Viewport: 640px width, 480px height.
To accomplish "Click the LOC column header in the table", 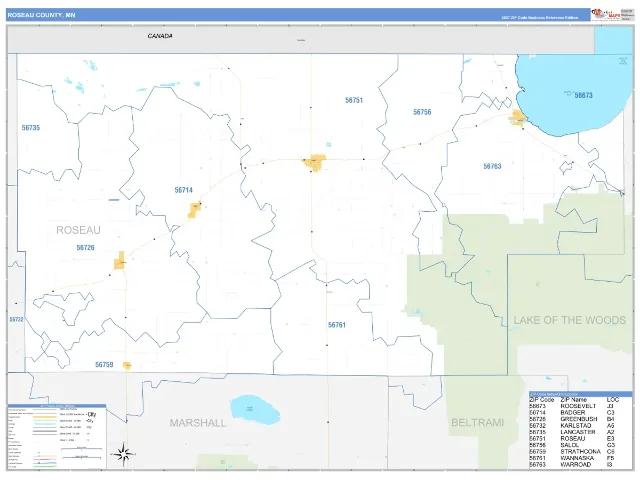I will click(613, 400).
